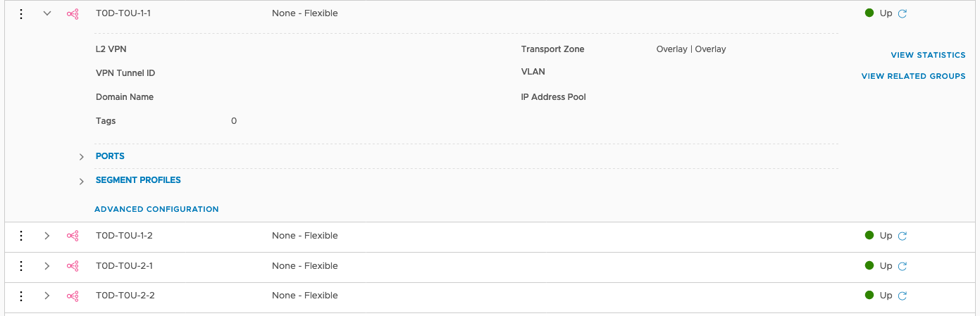
Task: Open View Statistics link
Action: coord(928,55)
